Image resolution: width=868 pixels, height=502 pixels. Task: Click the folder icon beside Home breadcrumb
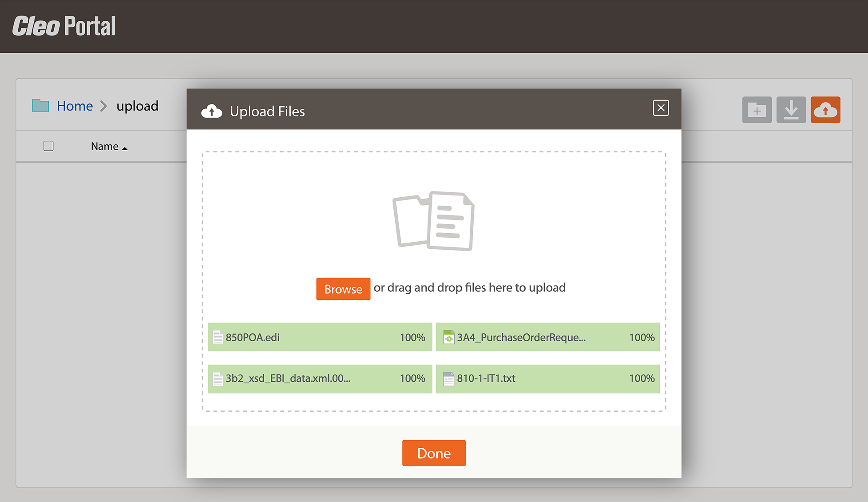pyautogui.click(x=40, y=105)
